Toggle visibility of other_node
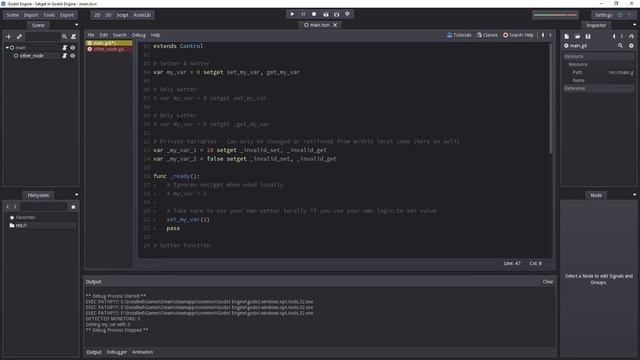The width and height of the screenshot is (640, 360). tap(73, 56)
